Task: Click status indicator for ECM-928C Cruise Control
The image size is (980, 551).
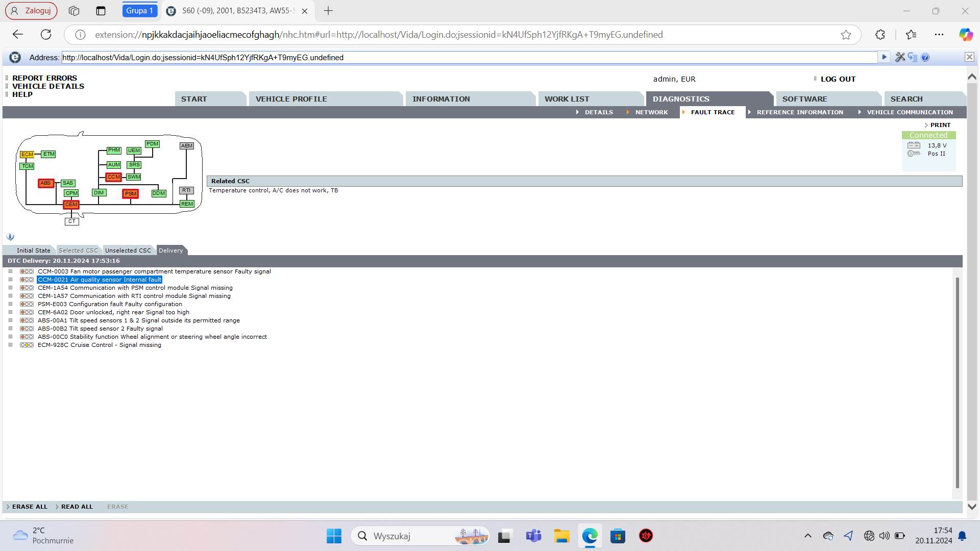Action: (27, 345)
